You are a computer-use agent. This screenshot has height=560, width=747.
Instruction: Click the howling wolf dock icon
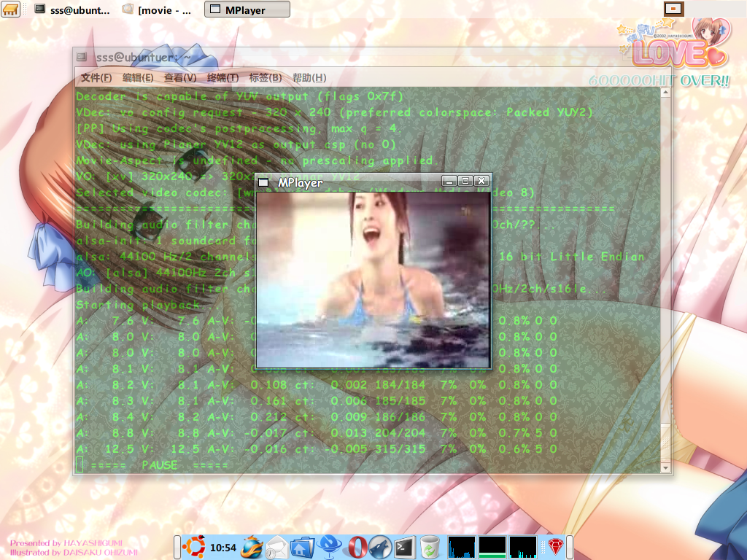379,547
